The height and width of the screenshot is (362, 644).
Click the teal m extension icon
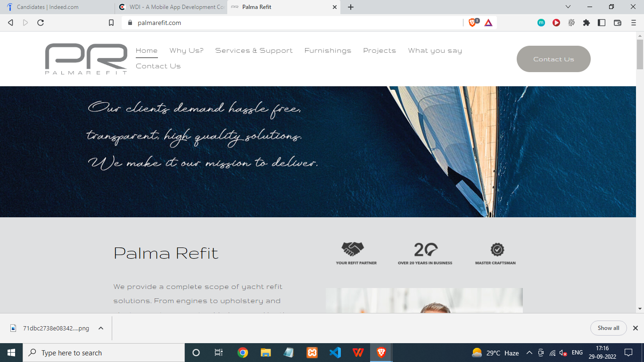[x=541, y=23]
